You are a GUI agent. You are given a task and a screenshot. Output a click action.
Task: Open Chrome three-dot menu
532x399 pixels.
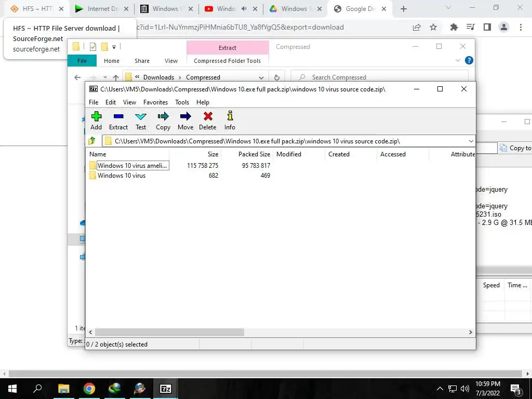click(x=521, y=27)
